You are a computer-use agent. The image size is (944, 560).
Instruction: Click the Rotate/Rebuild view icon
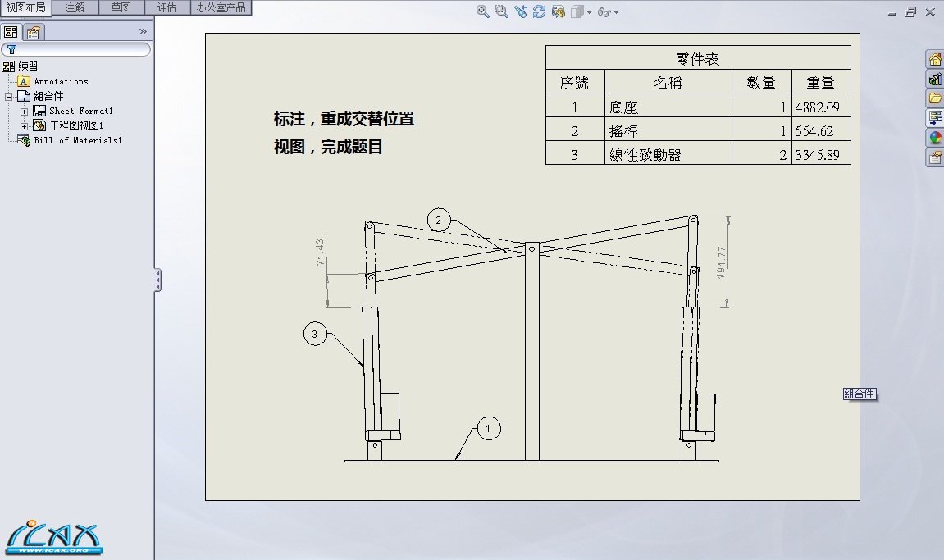coord(540,11)
